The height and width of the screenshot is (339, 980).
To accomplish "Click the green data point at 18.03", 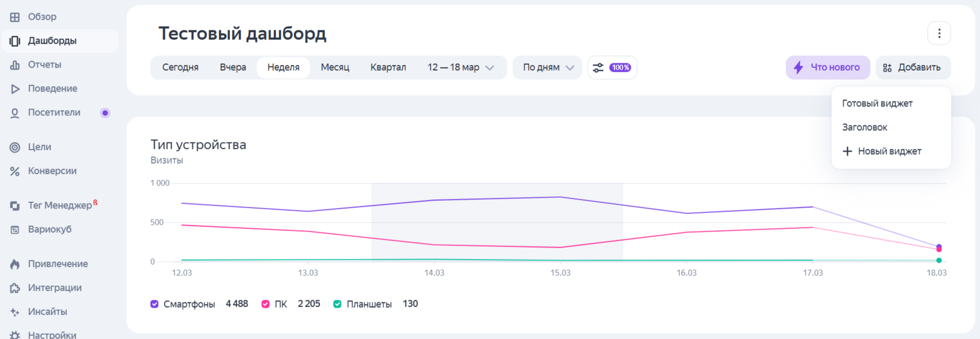I will (x=939, y=260).
